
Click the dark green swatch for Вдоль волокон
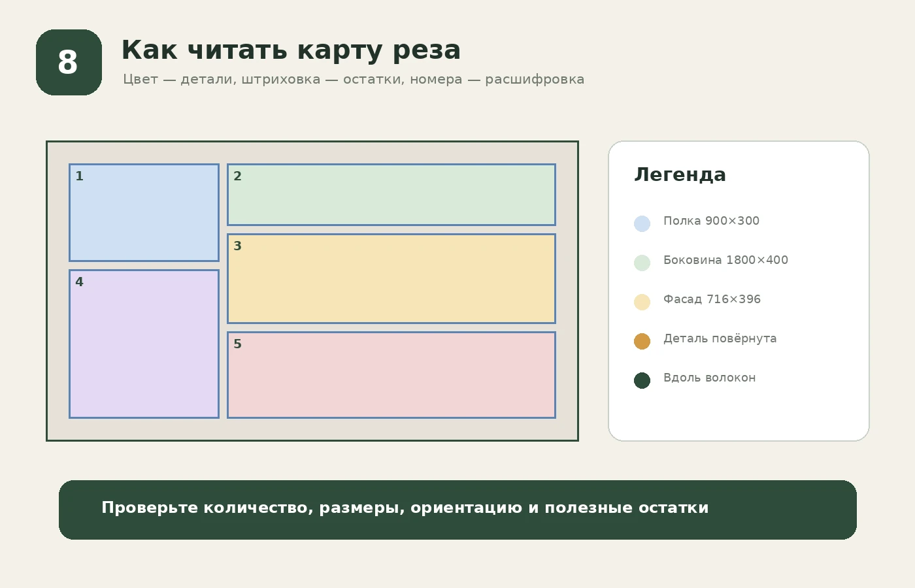coord(642,380)
